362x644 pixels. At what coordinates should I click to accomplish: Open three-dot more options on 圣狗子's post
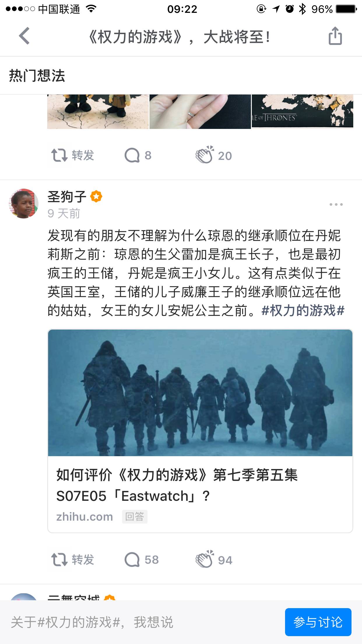pyautogui.click(x=336, y=204)
